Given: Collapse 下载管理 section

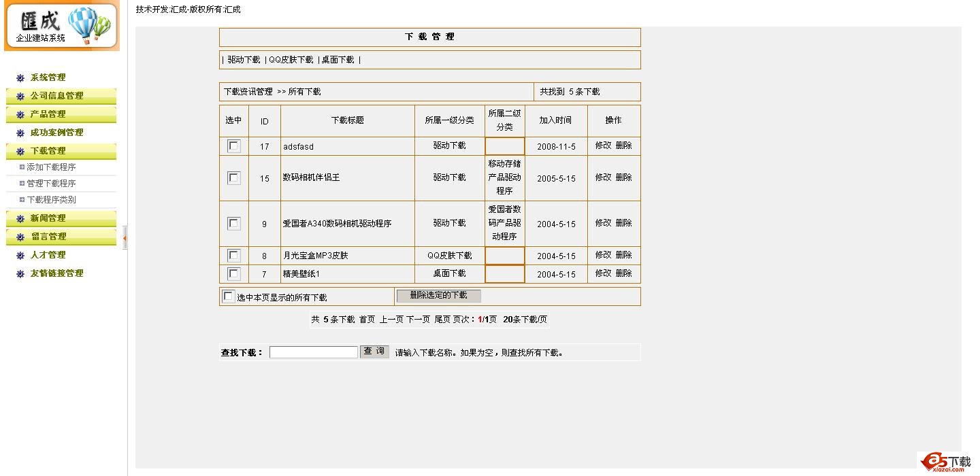Looking at the screenshot, I should 48,151.
